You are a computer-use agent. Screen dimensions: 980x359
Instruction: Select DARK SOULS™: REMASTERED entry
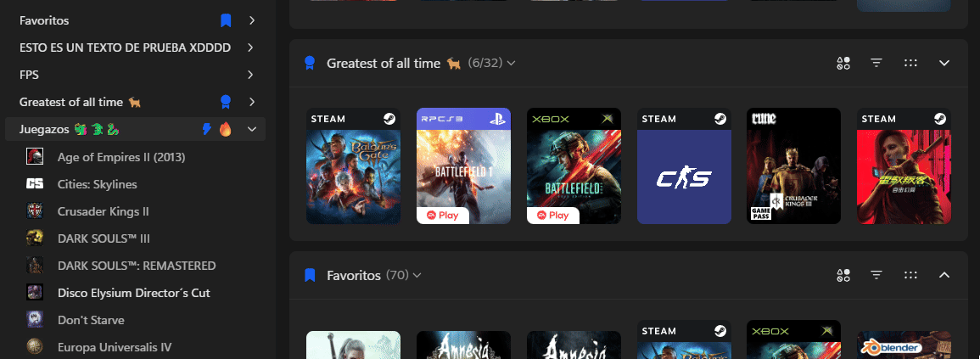pos(135,265)
